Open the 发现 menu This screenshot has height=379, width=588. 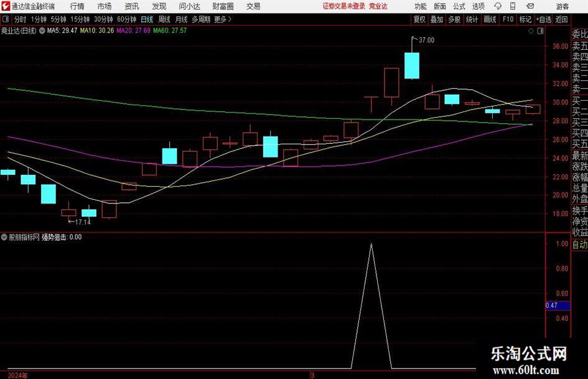(159, 6)
